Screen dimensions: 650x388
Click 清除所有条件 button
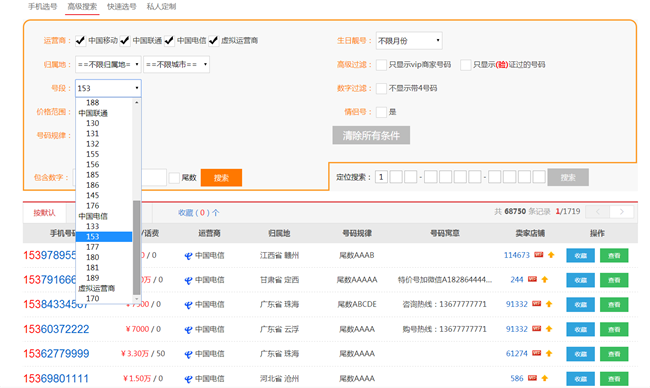(371, 136)
